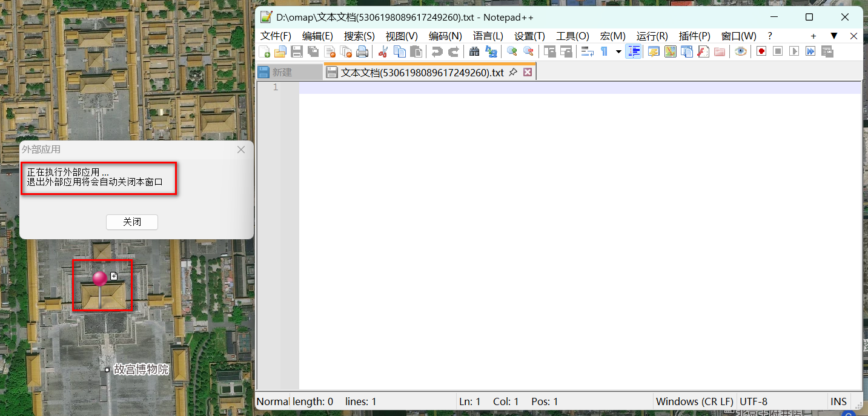
Task: Open the ? help menu
Action: [770, 36]
